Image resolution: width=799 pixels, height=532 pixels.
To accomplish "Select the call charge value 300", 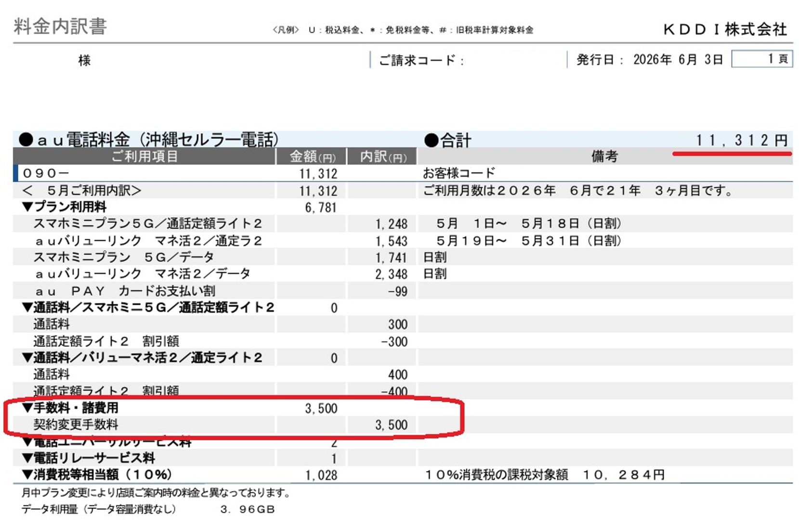I will point(398,325).
